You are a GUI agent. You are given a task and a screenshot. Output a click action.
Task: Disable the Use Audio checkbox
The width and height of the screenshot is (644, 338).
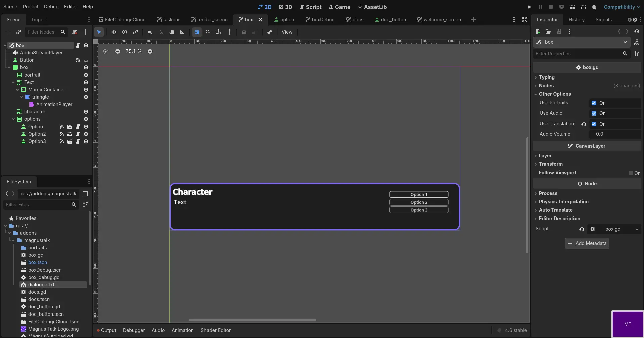click(x=594, y=113)
